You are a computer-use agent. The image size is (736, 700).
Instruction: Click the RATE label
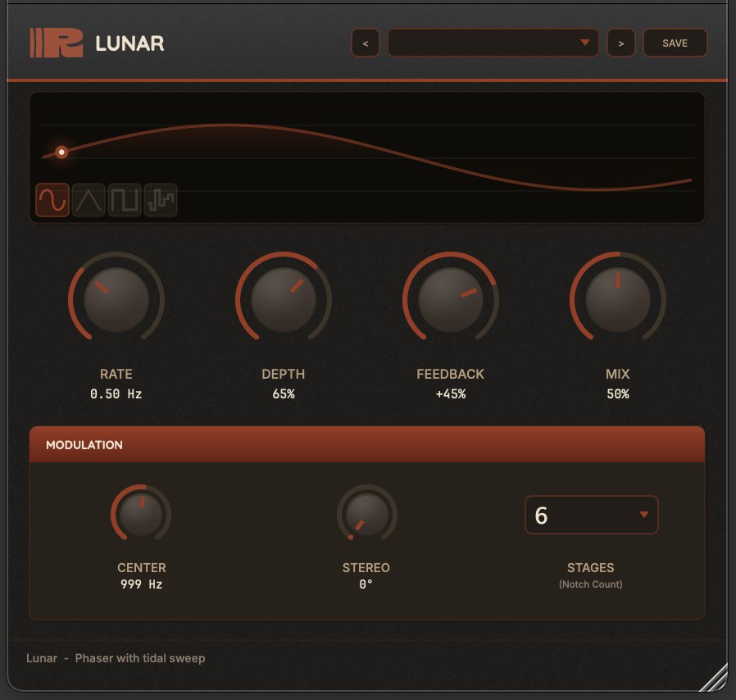pos(116,374)
